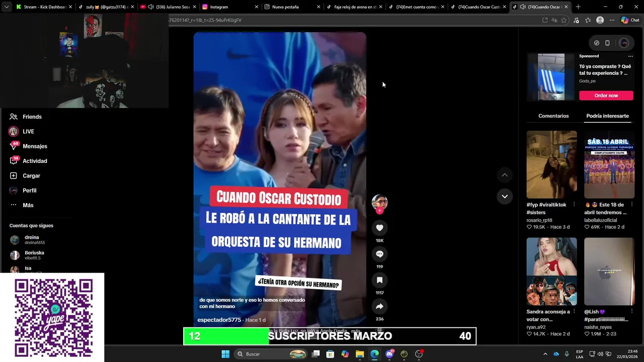Click Order now sponsored button
Screen dimensions: 644x362
(x=606, y=96)
